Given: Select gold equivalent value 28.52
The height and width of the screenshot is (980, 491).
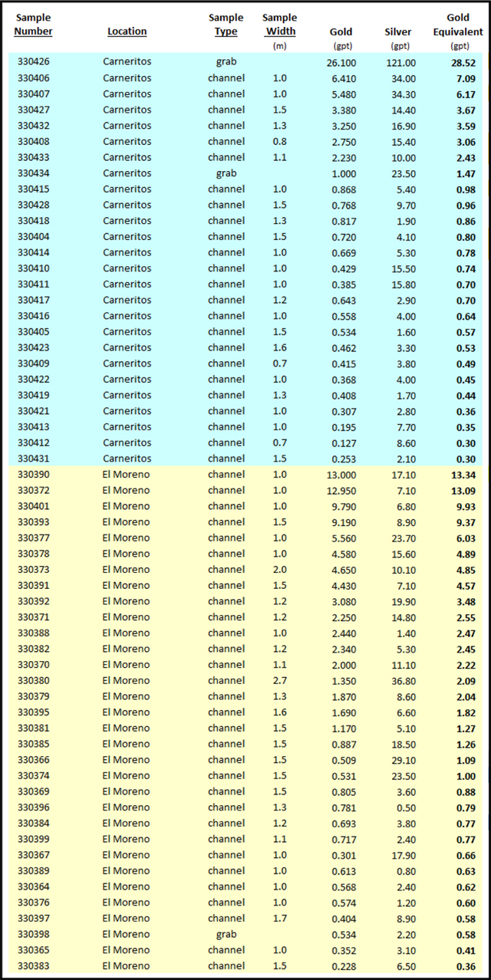Looking at the screenshot, I should pyautogui.click(x=465, y=62).
